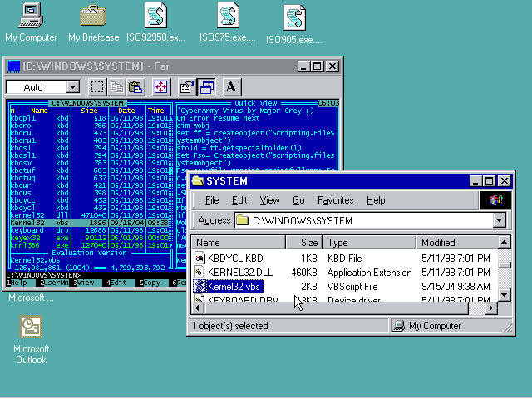This screenshot has width=532, height=399.
Task: Expand the Address bar dropdown arrow
Action: [x=499, y=220]
